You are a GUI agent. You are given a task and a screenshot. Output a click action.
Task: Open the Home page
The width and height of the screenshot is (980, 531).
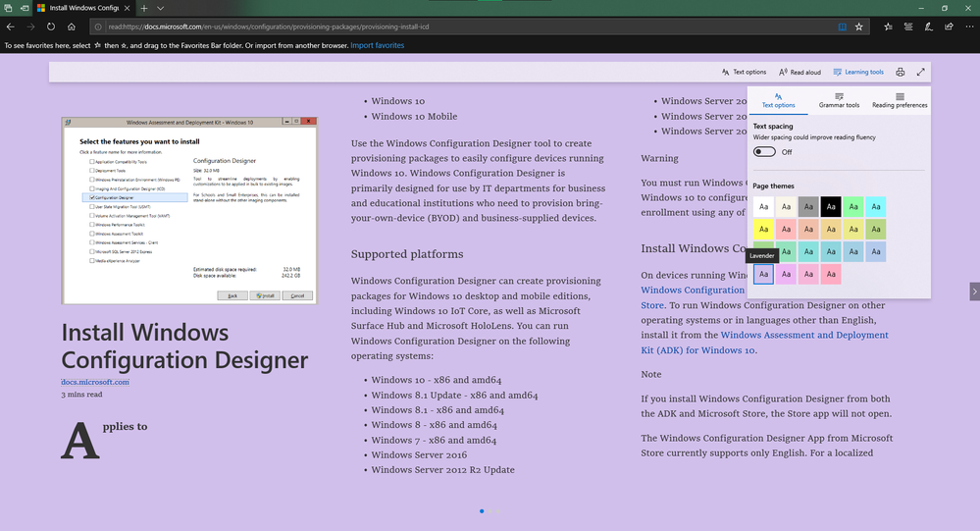click(x=72, y=27)
